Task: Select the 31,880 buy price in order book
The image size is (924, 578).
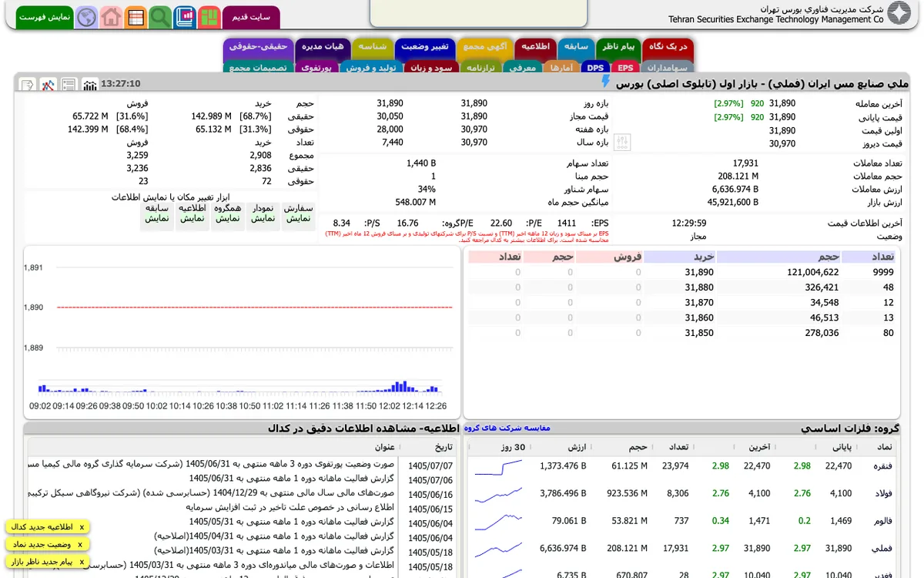Action: click(x=699, y=287)
